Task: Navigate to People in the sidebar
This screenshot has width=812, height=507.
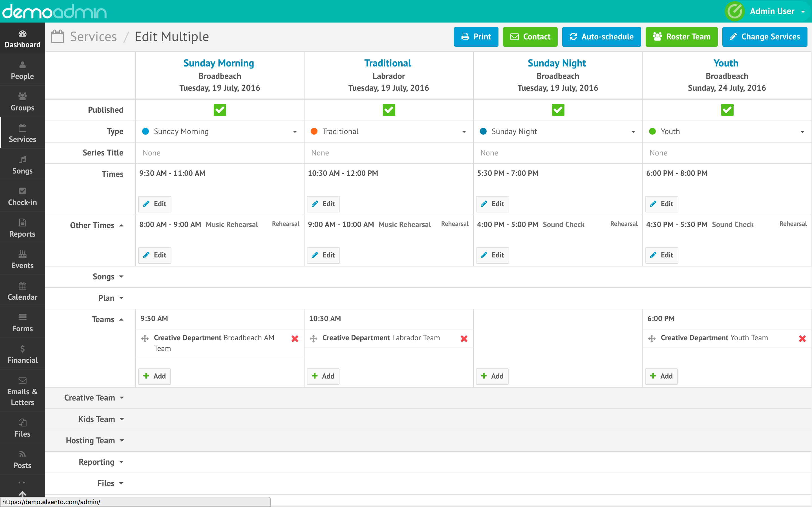Action: point(22,71)
